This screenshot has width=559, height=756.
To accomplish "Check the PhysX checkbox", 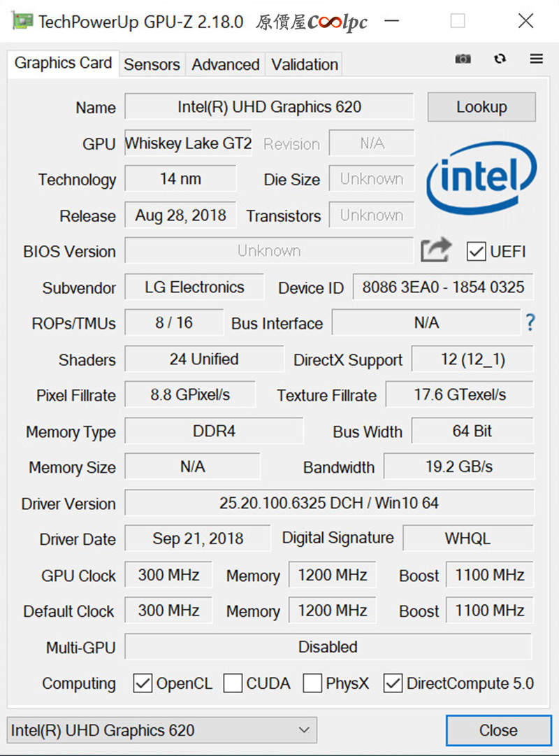I will (312, 683).
